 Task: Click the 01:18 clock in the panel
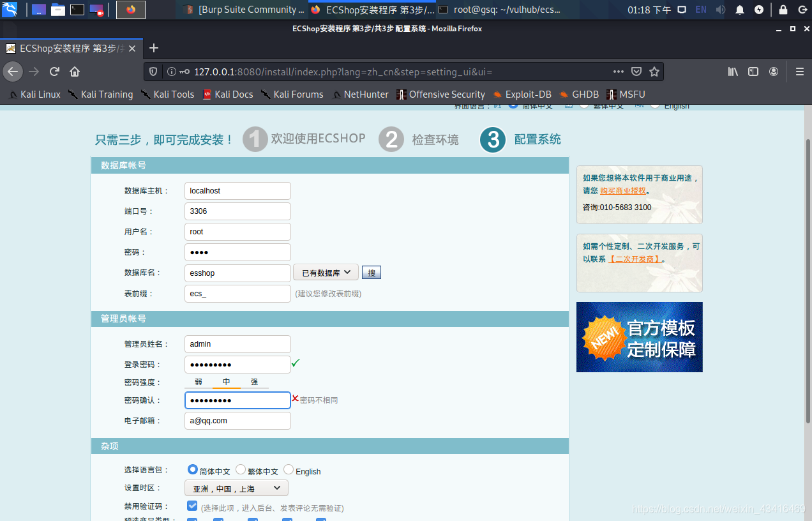(649, 10)
